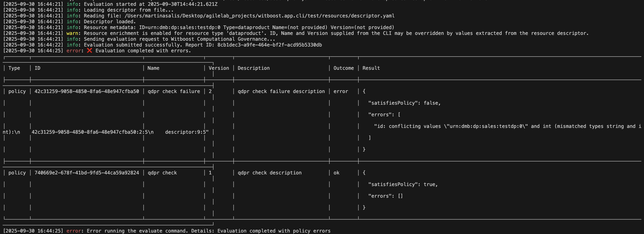The image size is (644, 234).
Task: Select policy ID starting with 42c31259
Action: 87,91
